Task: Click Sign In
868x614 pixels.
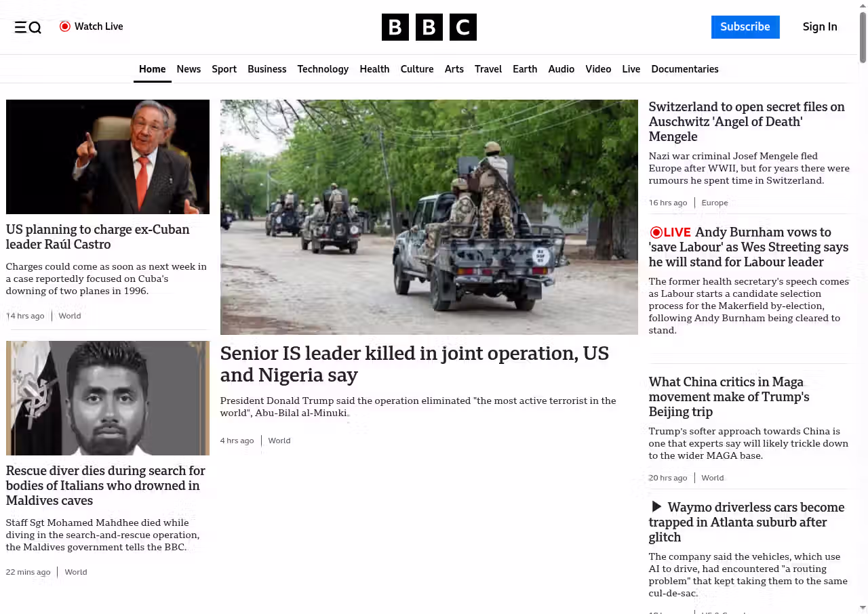Action: (820, 27)
